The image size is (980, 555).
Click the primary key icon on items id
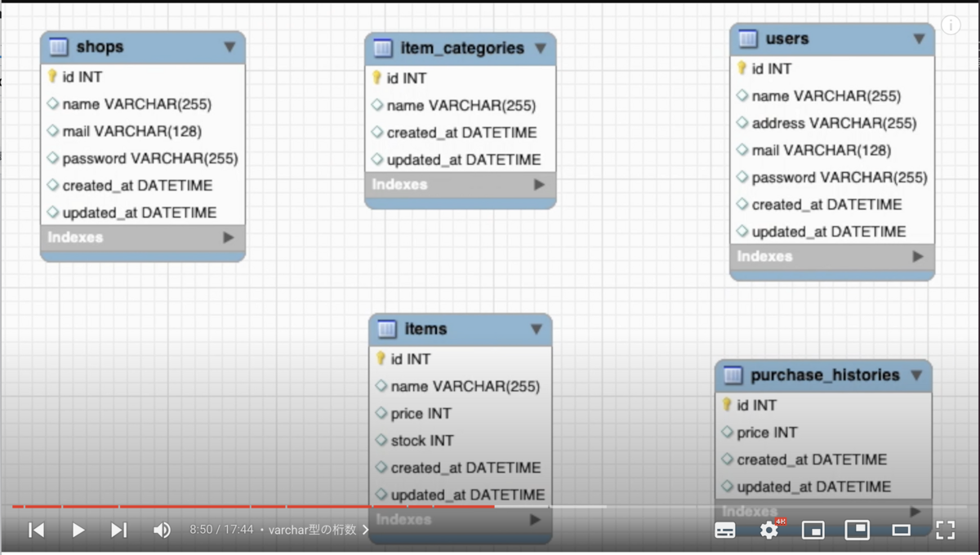[381, 358]
